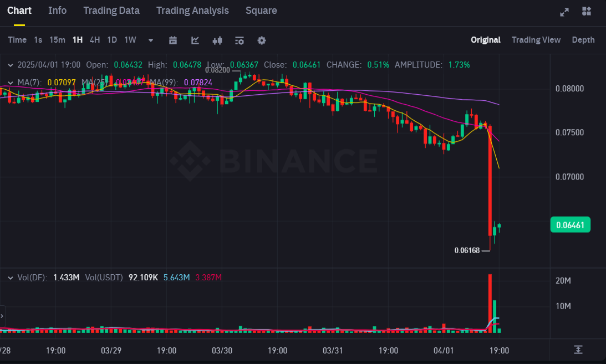Click the blue volume MA value 5.643M
The width and height of the screenshot is (606, 364).
click(177, 278)
